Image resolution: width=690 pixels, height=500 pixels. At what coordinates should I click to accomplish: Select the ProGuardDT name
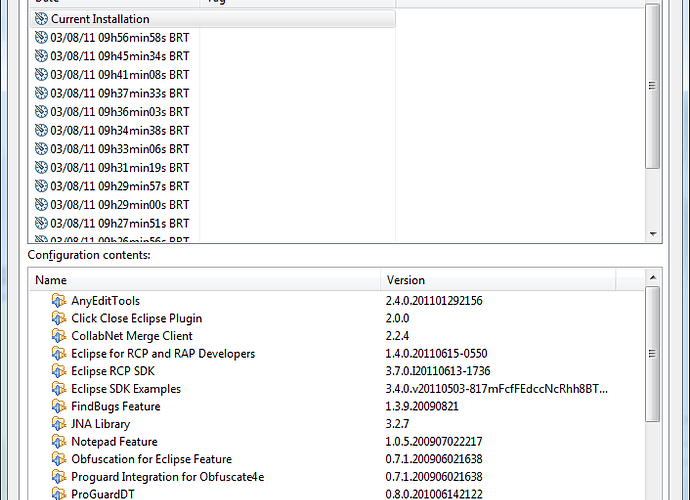(x=103, y=494)
